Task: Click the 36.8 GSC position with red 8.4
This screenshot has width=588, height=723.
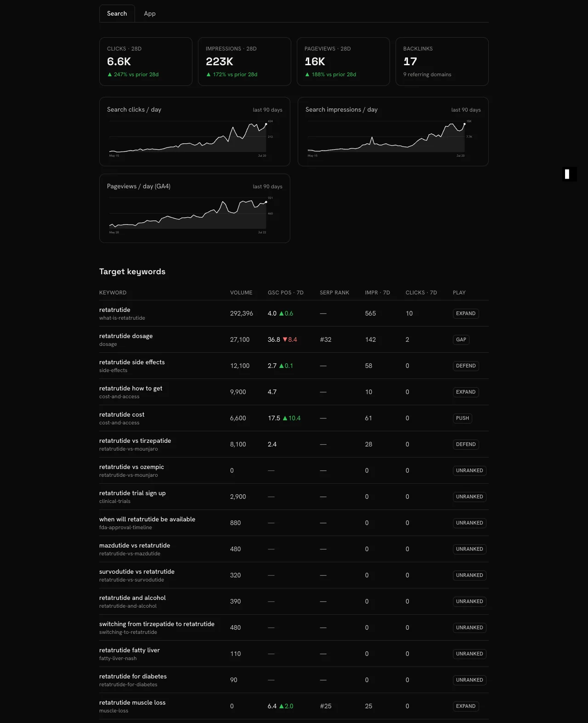Action: (x=283, y=340)
